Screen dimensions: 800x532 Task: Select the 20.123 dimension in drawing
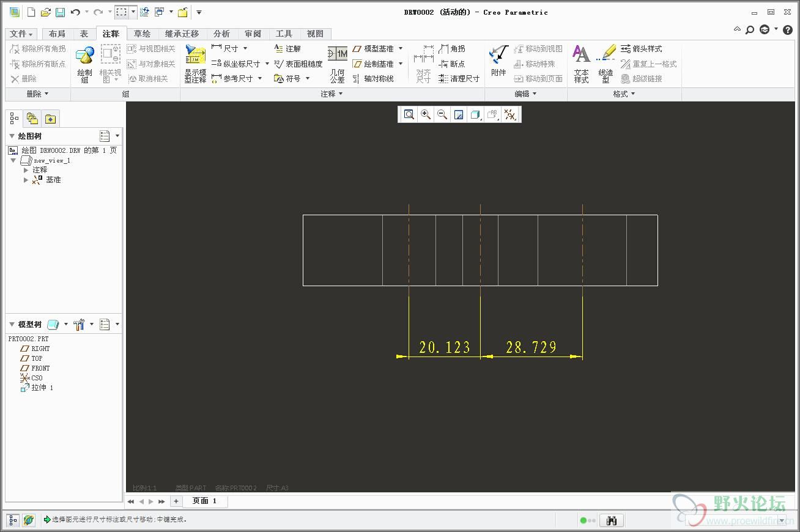pos(445,347)
